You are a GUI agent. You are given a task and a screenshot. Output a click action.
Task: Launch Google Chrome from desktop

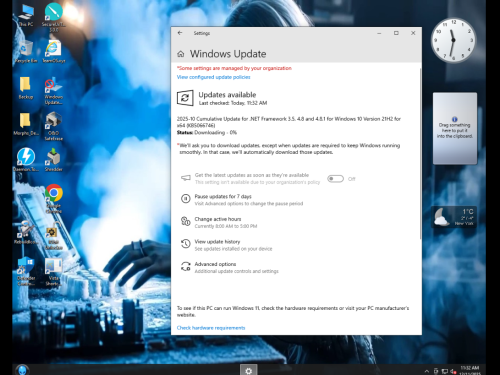[54, 198]
